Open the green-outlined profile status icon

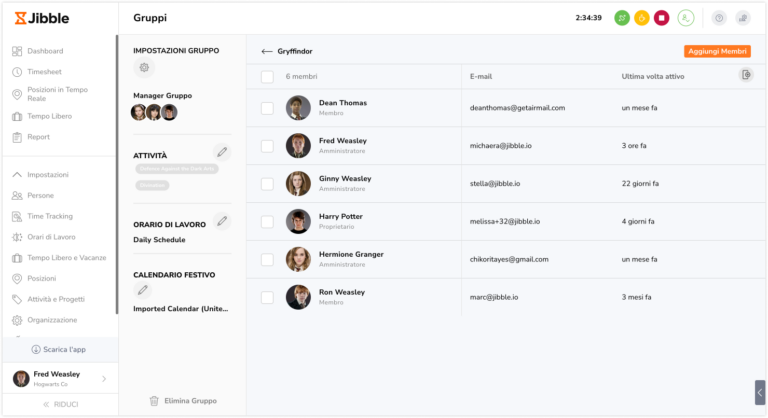686,18
